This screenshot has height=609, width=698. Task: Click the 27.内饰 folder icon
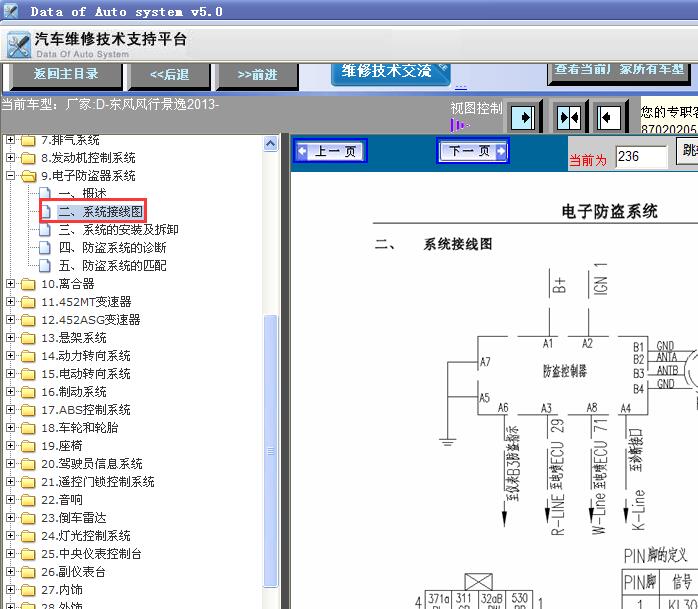[x=28, y=590]
